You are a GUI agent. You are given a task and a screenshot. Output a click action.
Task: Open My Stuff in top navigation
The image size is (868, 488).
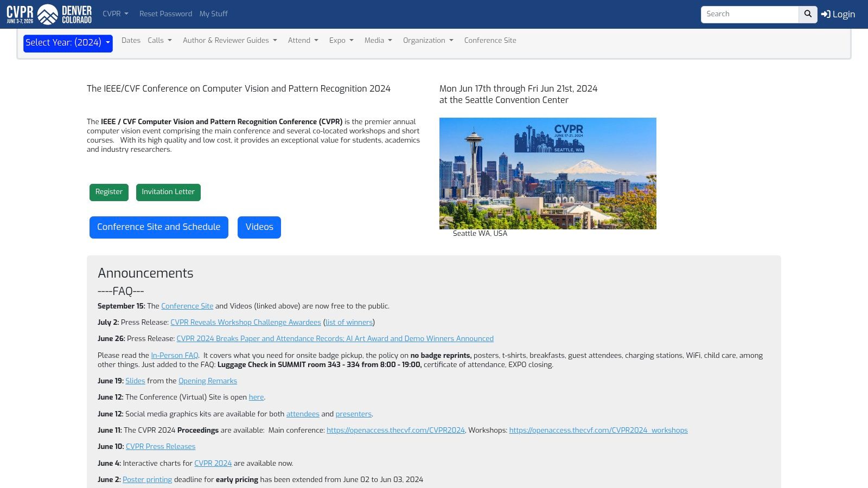[213, 14]
